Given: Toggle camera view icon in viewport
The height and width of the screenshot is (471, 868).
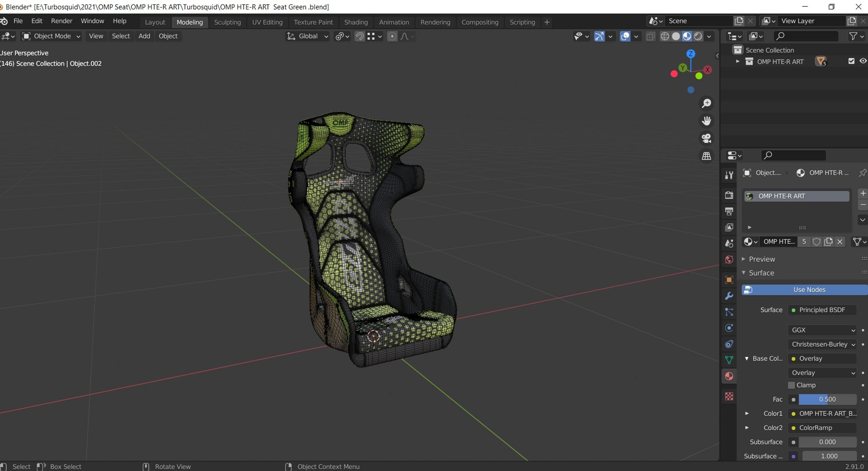Looking at the screenshot, I should (706, 138).
